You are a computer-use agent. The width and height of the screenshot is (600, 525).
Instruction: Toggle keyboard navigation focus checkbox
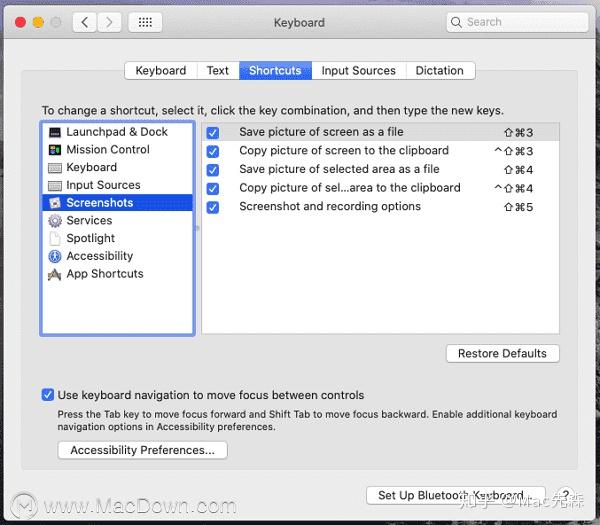(48, 395)
